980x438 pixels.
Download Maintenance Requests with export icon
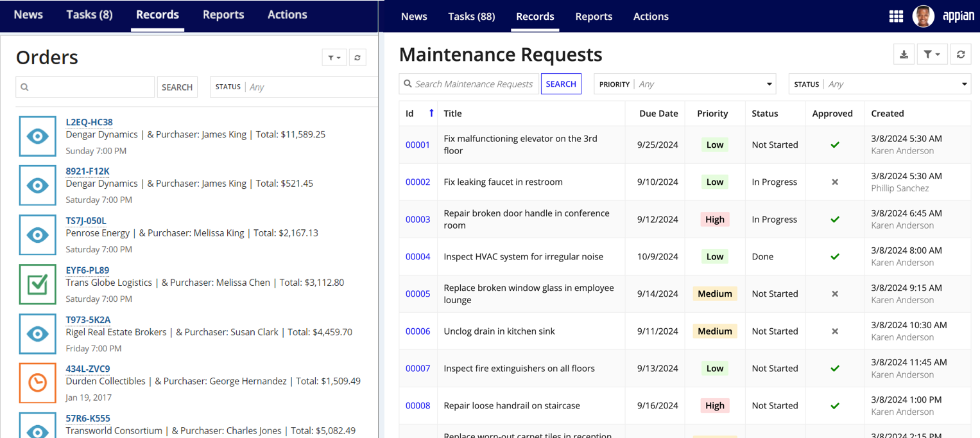[x=904, y=55]
